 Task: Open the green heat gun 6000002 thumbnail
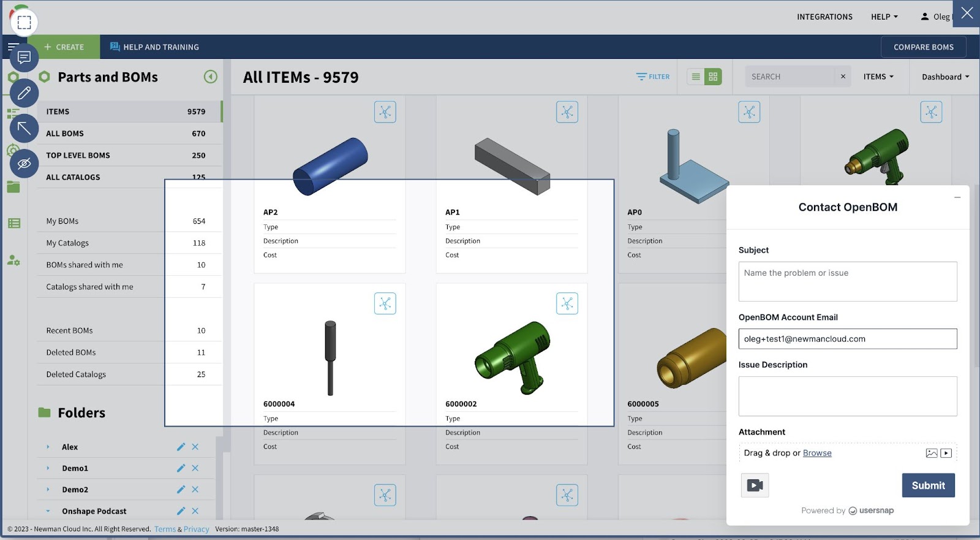tap(512, 357)
